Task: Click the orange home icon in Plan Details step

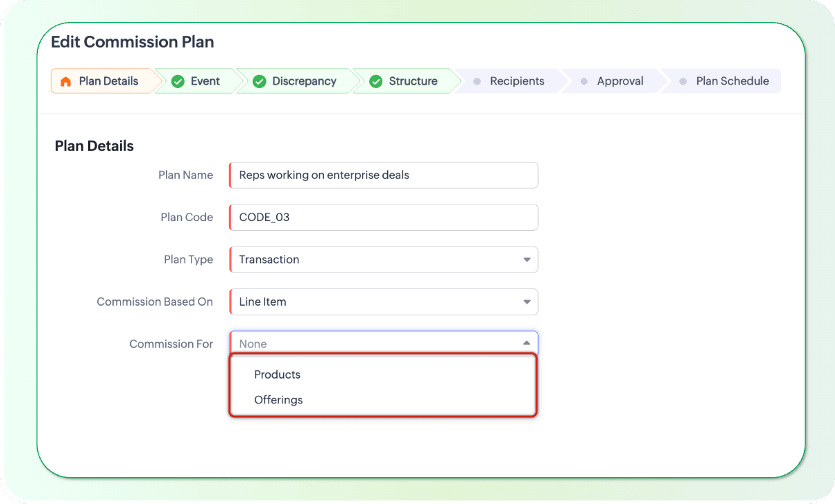Action: pos(65,81)
